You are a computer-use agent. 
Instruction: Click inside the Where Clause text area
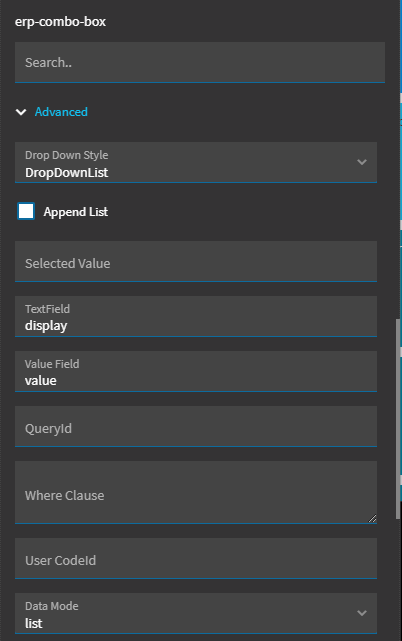(196, 492)
